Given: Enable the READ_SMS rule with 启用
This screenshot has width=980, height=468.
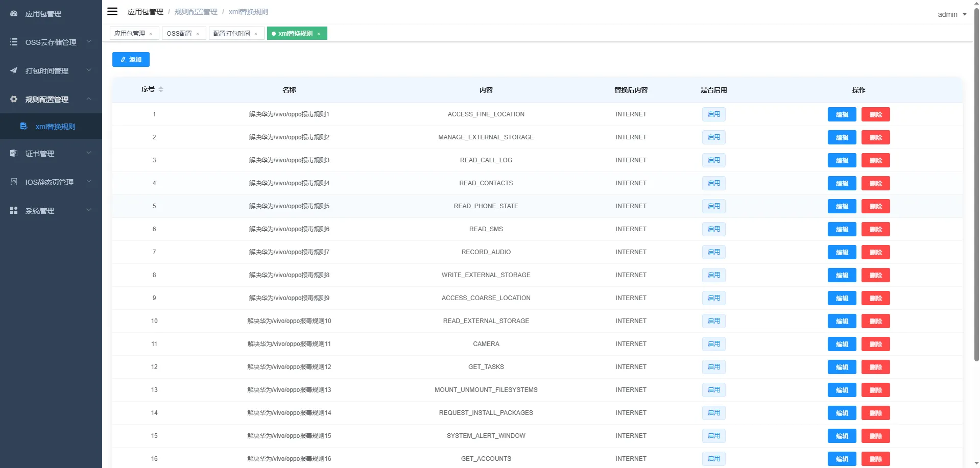Looking at the screenshot, I should (x=713, y=229).
